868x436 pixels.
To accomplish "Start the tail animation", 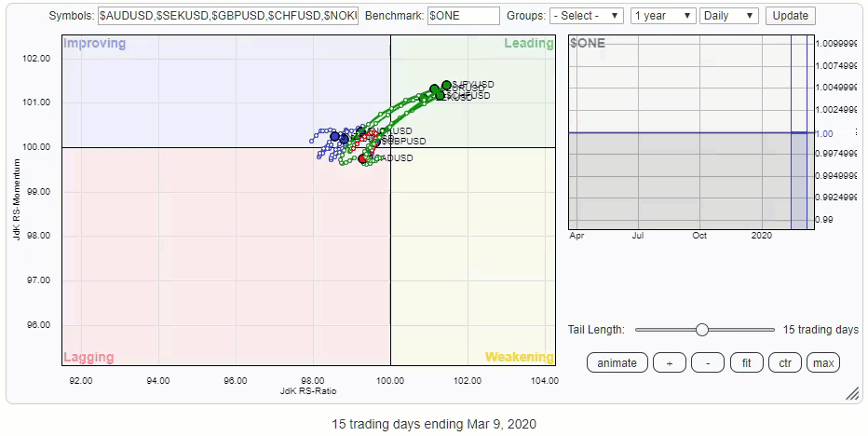I will (x=617, y=363).
